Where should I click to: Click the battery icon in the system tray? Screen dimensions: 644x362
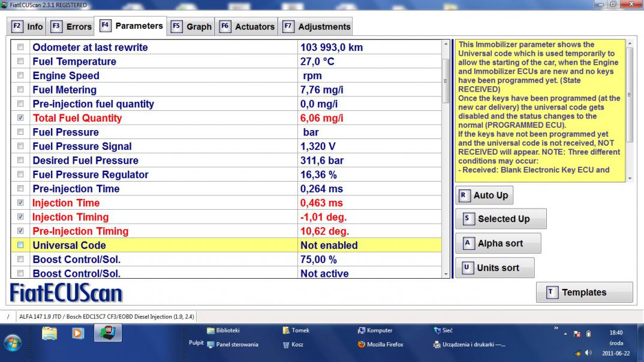[589, 334]
